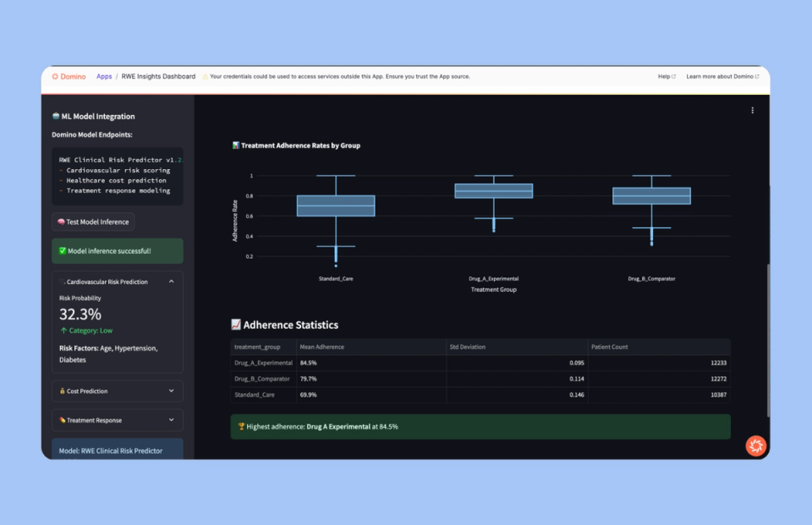
Task: Expand the Treatment Response section
Action: click(118, 420)
